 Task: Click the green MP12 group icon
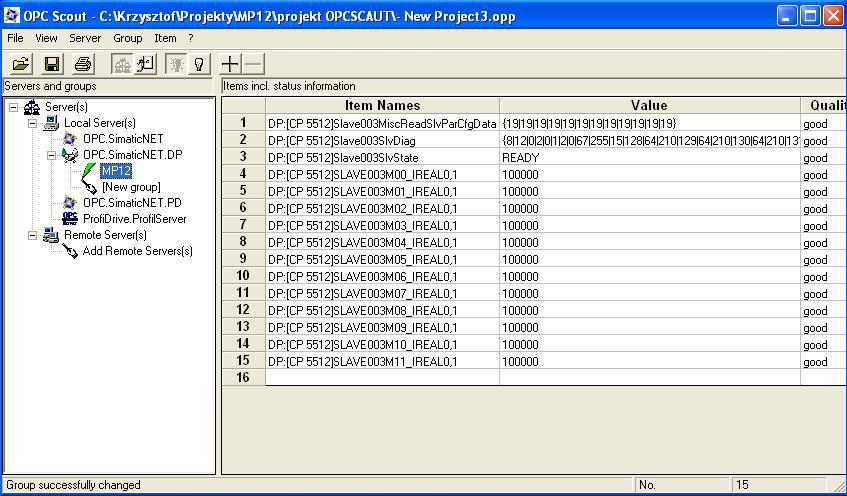(x=89, y=171)
